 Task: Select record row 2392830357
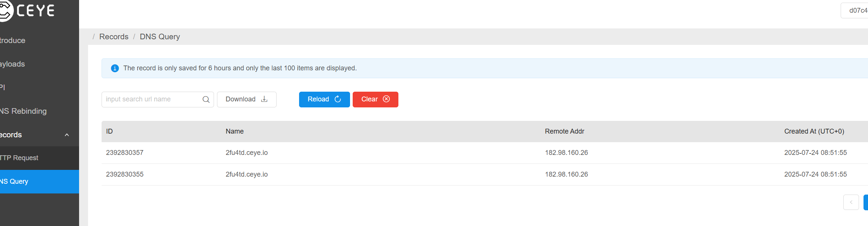485,153
